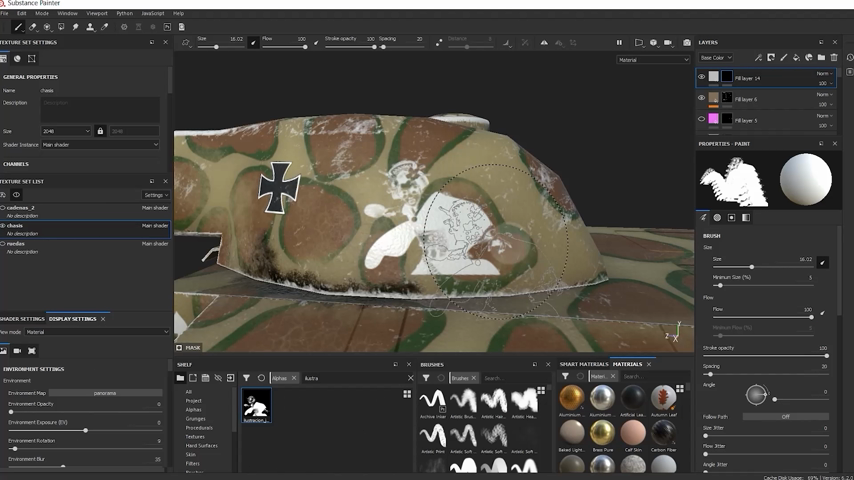Open opacity dropdown of Fill layer 5
The width and height of the screenshot is (854, 480).
826,125
